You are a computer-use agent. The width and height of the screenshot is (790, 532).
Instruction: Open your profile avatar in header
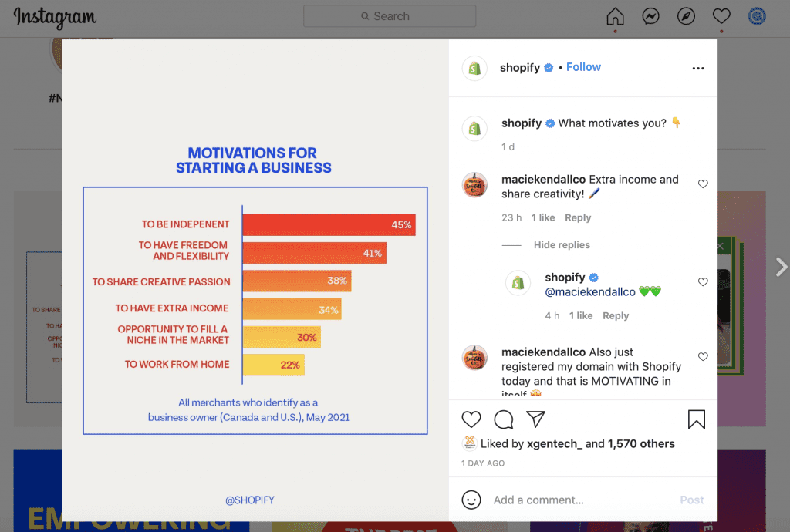coord(757,17)
